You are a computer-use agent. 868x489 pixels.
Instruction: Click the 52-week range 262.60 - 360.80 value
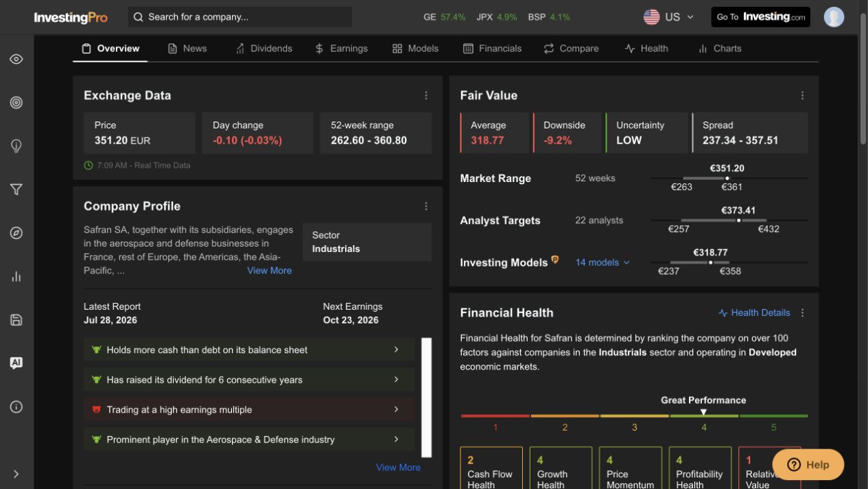point(368,141)
